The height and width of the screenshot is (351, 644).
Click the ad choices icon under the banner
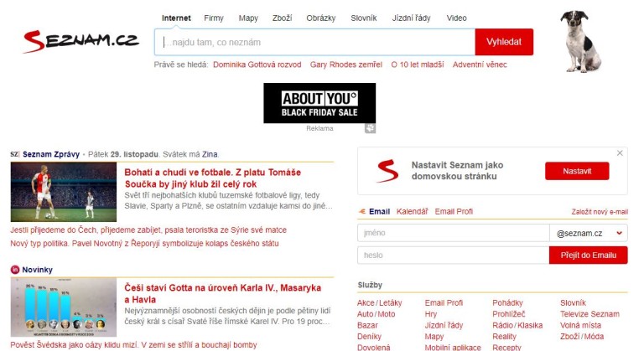click(x=370, y=128)
